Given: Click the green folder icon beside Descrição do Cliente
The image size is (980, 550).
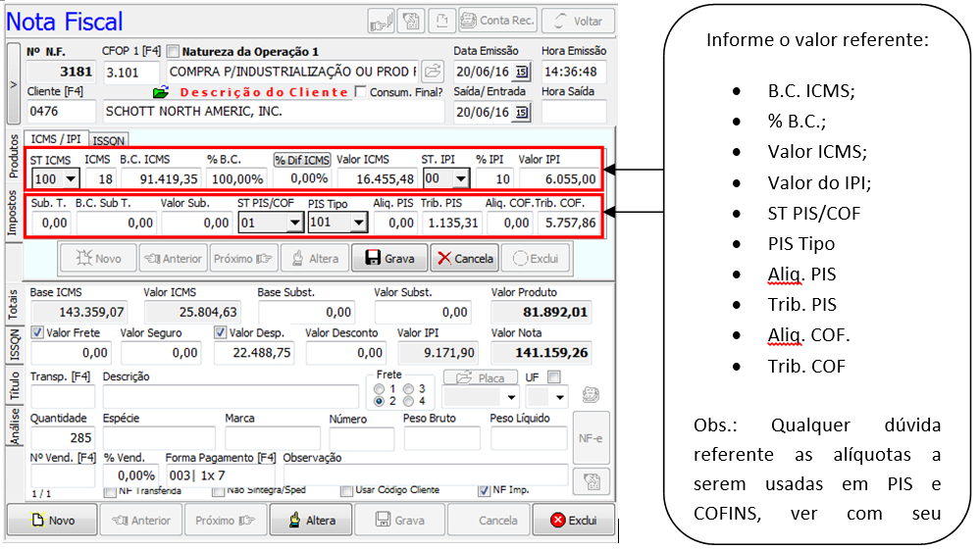Looking at the screenshot, I should (x=162, y=92).
